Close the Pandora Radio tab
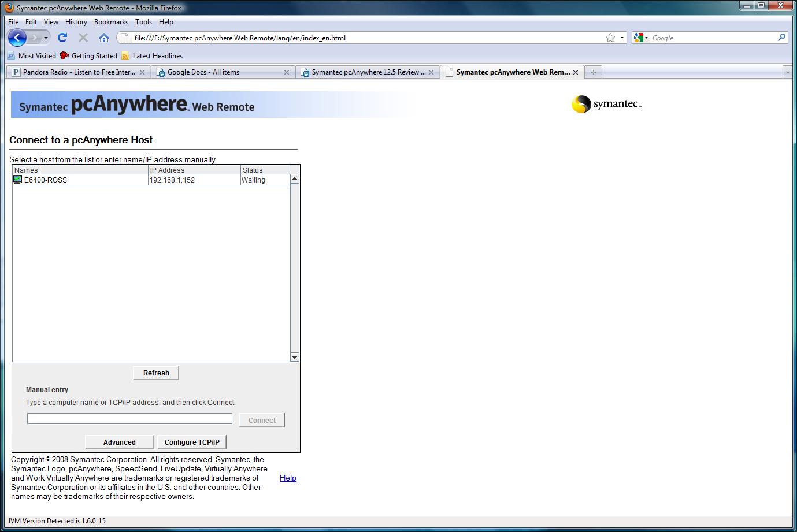797x532 pixels. click(142, 72)
